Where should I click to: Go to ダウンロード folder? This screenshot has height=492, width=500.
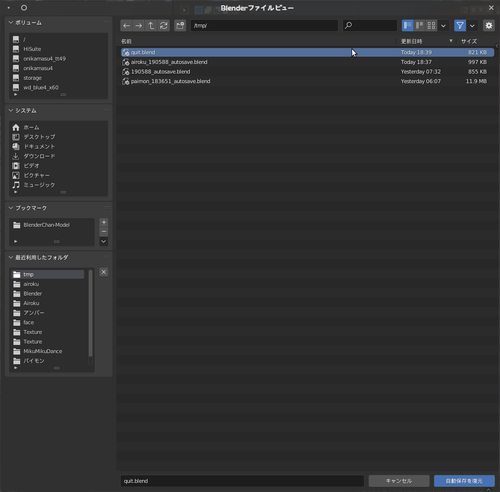(x=58, y=156)
